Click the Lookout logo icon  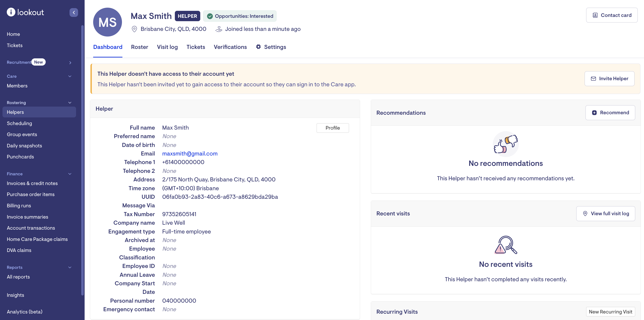tap(11, 12)
